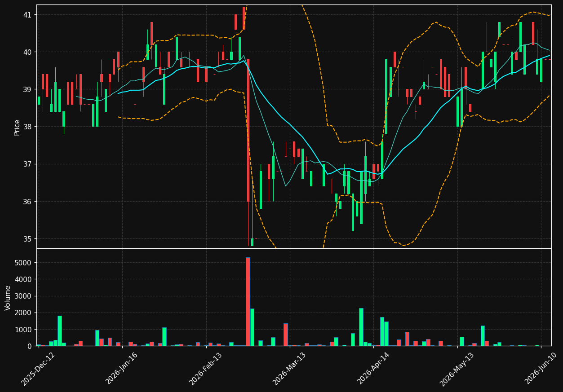Click the tall red crash candlestick from 39.8 to 36

pos(248,130)
